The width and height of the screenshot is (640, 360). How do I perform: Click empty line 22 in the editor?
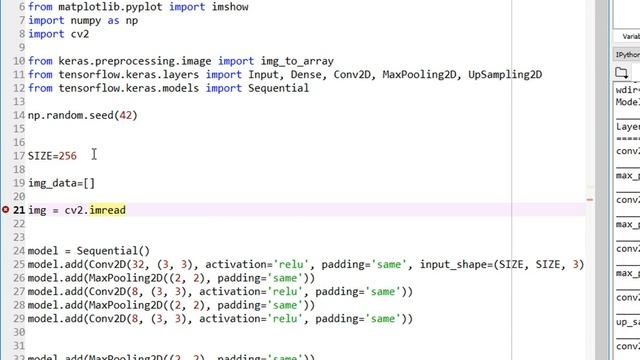pos(306,224)
